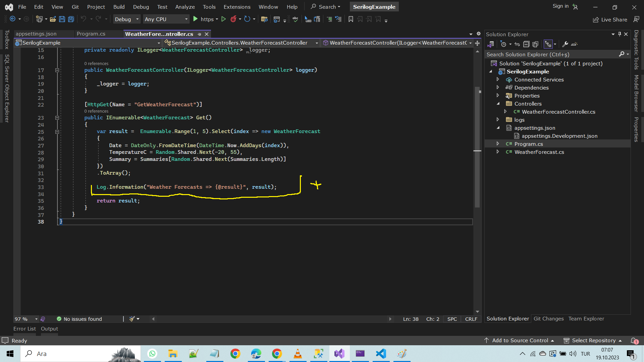Click the Save All toolbar icon
This screenshot has height=362, width=644.
coord(71,19)
